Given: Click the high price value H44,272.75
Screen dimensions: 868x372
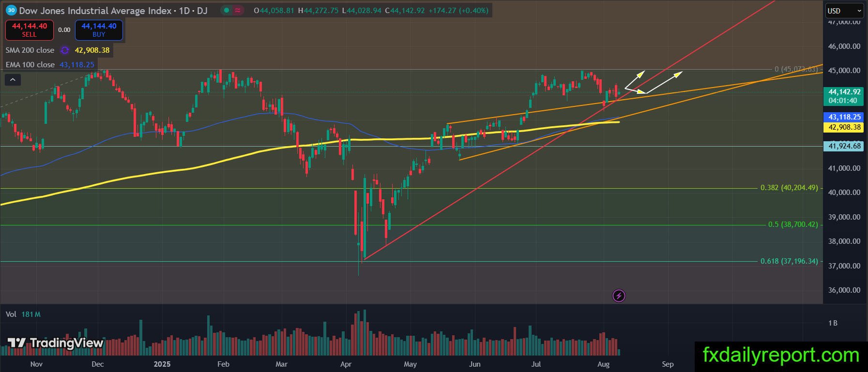Looking at the screenshot, I should [318, 10].
